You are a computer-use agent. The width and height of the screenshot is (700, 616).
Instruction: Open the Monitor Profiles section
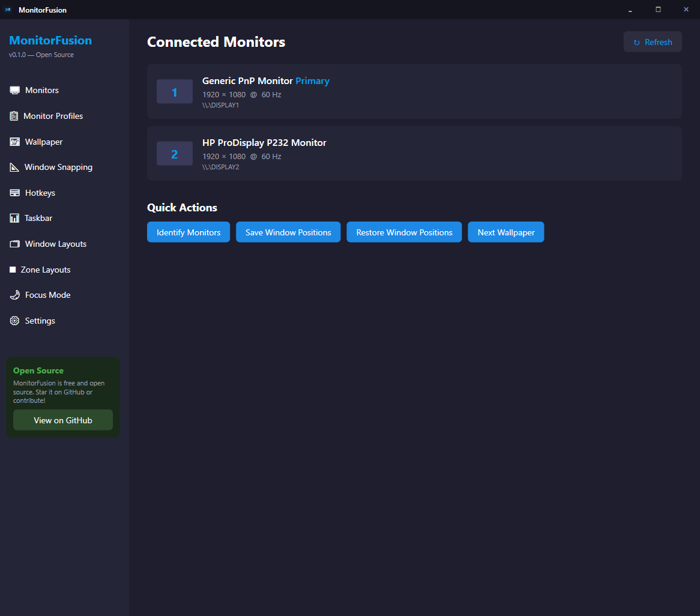(53, 116)
